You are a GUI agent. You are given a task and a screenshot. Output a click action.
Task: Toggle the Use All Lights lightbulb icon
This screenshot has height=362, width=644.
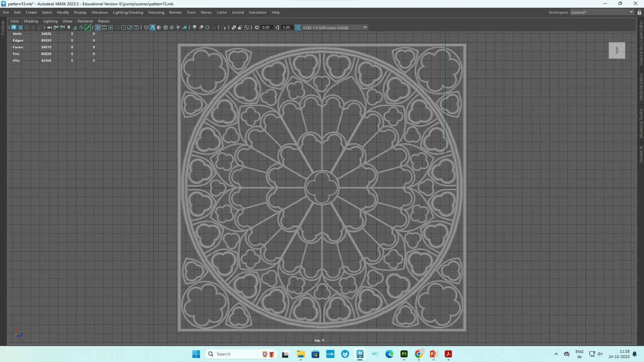[178, 27]
